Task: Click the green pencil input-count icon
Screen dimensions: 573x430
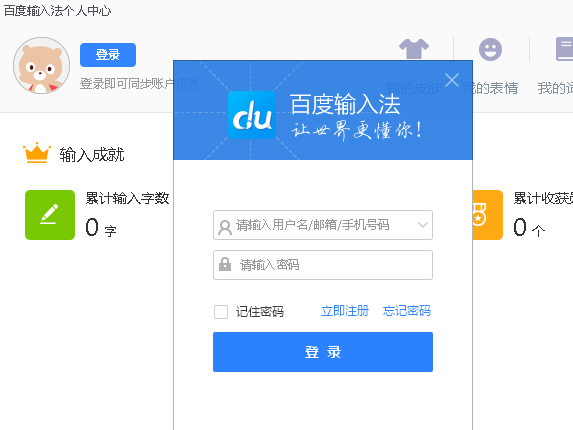Action: (x=50, y=215)
